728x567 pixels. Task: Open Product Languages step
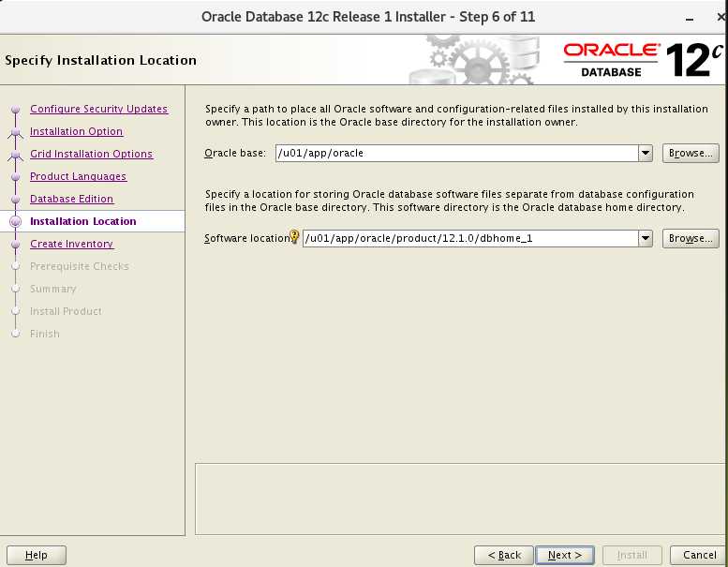(x=79, y=176)
